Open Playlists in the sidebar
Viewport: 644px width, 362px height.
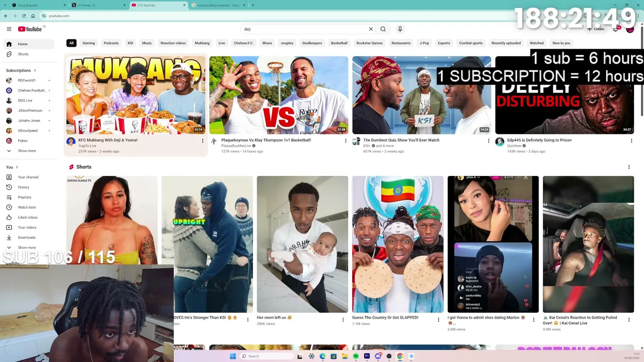[x=29, y=197]
